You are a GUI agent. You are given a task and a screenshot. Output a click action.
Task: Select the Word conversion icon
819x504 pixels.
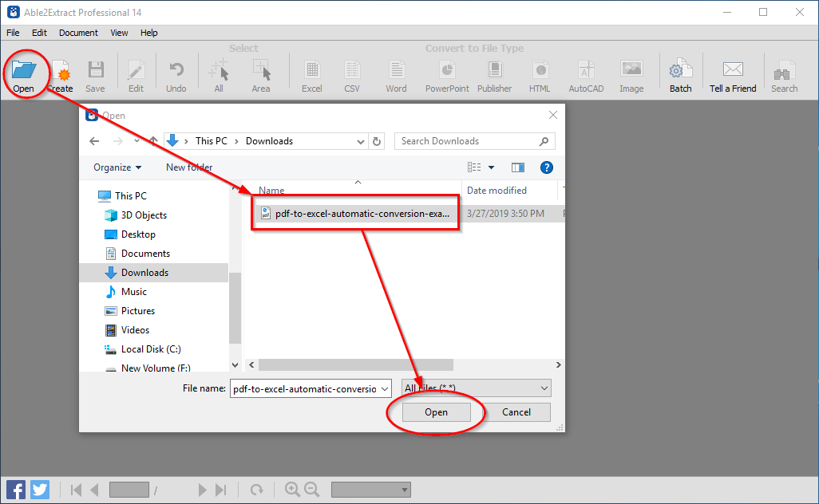point(396,73)
